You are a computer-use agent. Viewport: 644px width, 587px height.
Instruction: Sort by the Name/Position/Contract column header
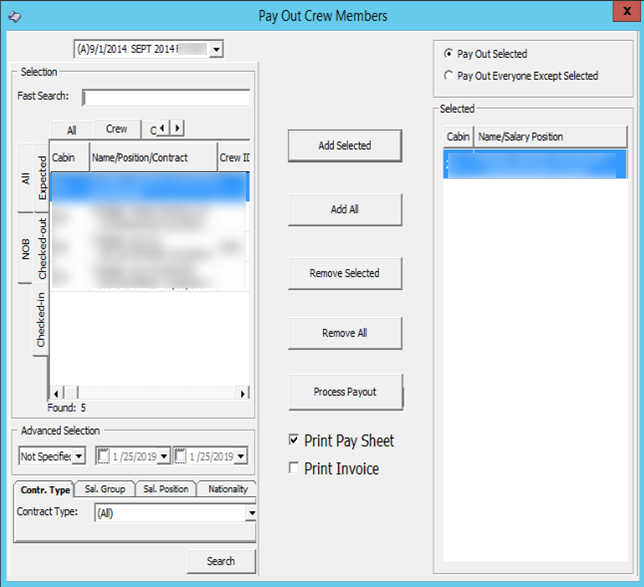point(153,157)
